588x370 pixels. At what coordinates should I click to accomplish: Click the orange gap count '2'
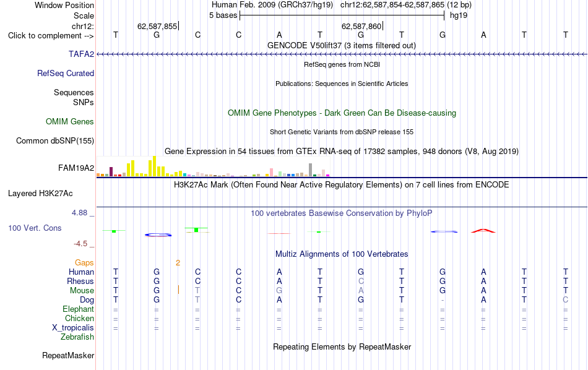(x=178, y=263)
